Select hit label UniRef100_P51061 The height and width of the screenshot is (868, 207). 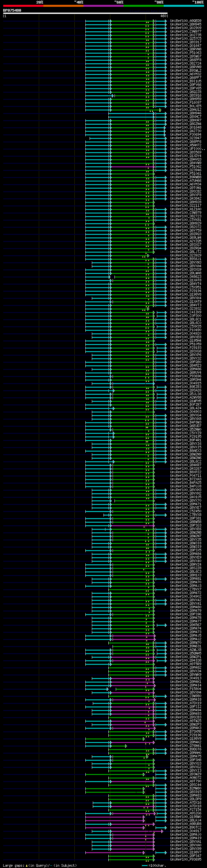click(186, 174)
